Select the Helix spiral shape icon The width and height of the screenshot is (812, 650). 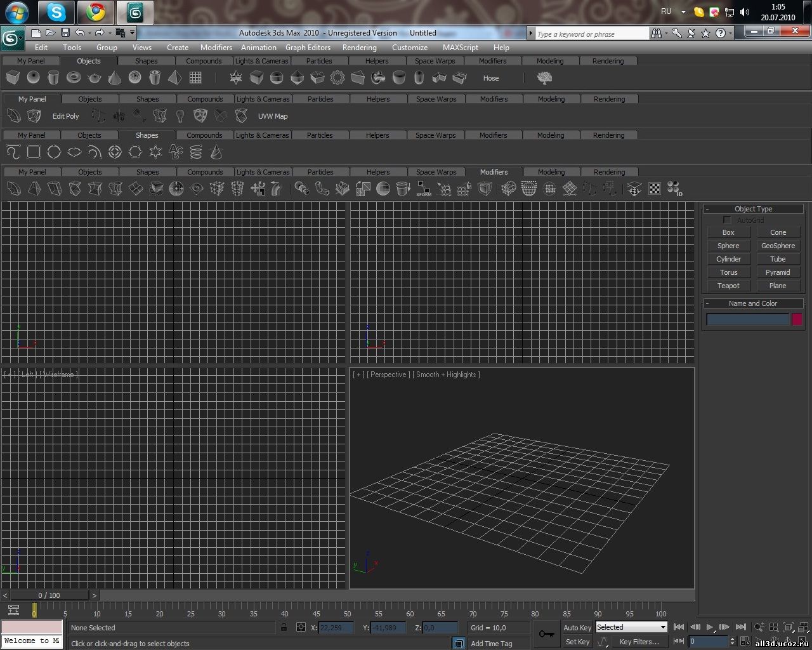coord(196,152)
